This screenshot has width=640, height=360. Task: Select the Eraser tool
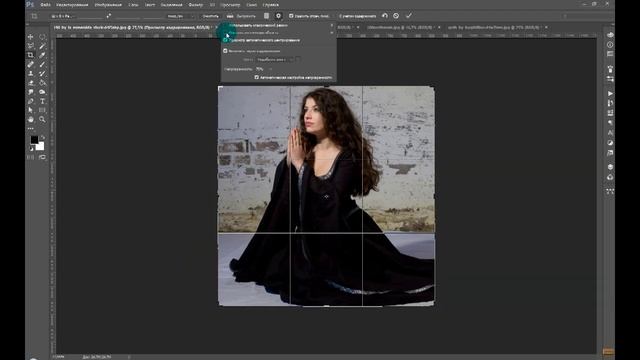coord(31,83)
